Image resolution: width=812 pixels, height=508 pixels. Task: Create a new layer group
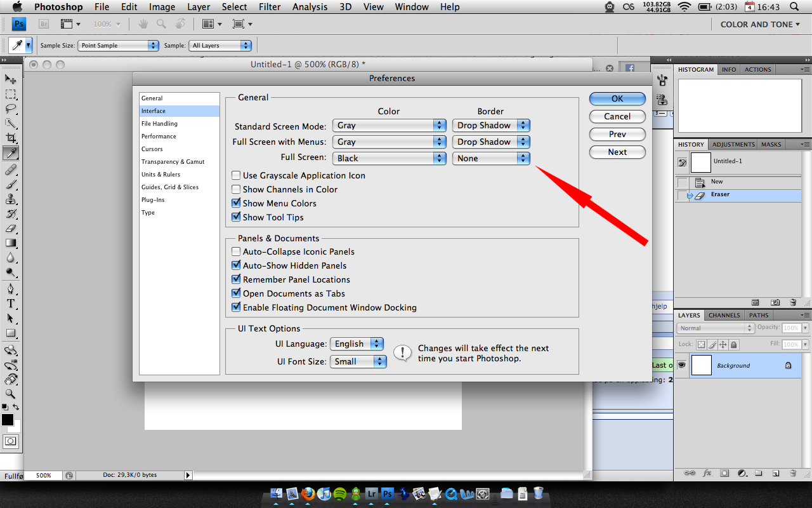coord(759,473)
